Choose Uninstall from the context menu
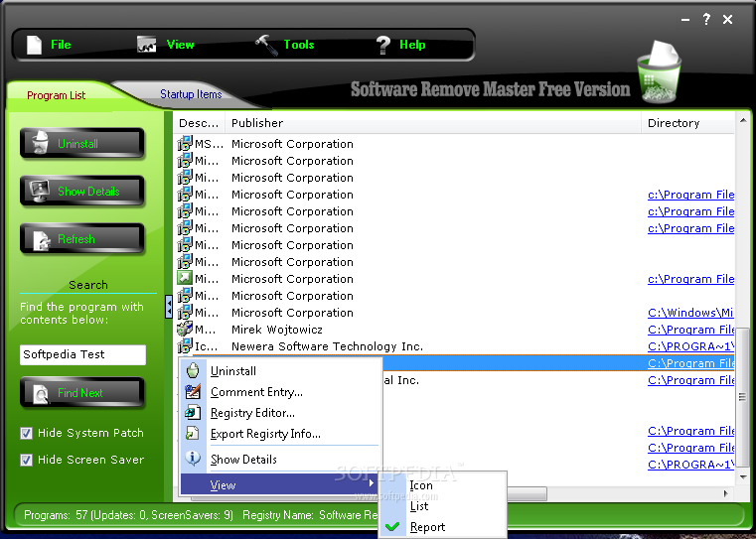The height and width of the screenshot is (539, 756). click(281, 371)
